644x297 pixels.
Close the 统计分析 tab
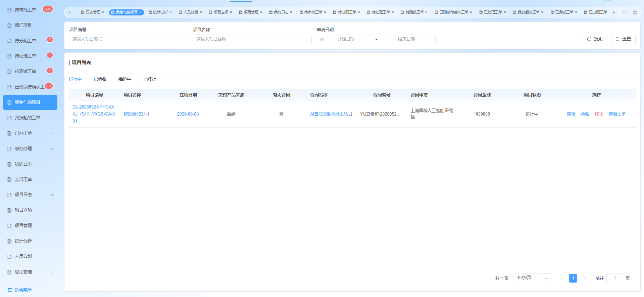(x=170, y=12)
